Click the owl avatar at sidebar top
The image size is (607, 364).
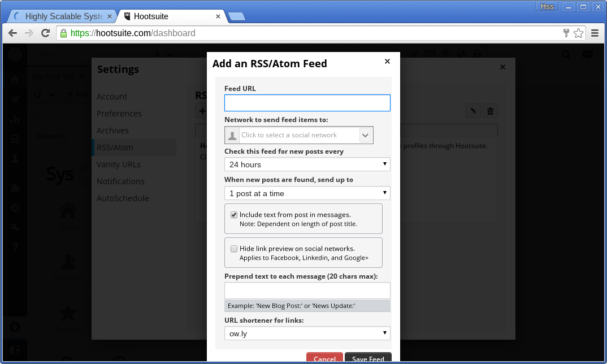coord(15,54)
